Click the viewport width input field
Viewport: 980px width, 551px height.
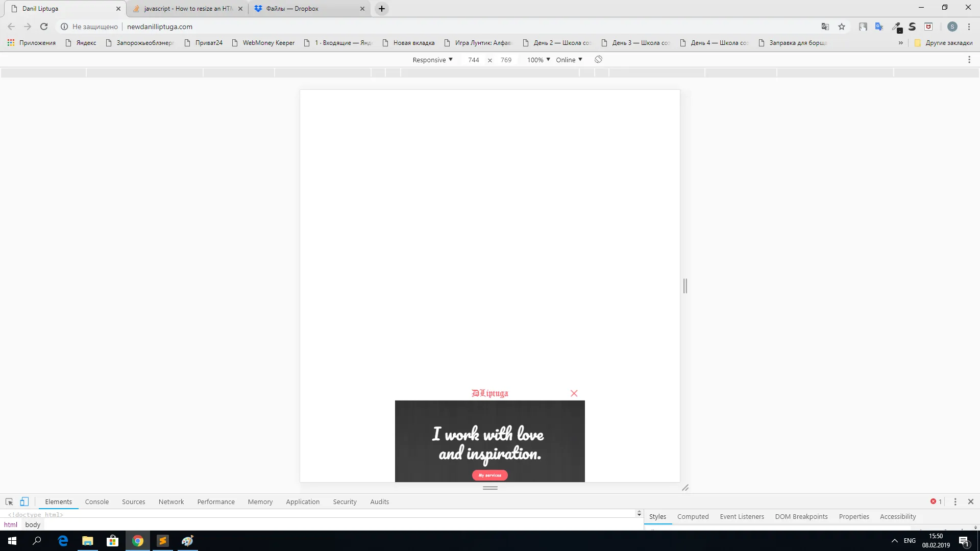point(473,60)
